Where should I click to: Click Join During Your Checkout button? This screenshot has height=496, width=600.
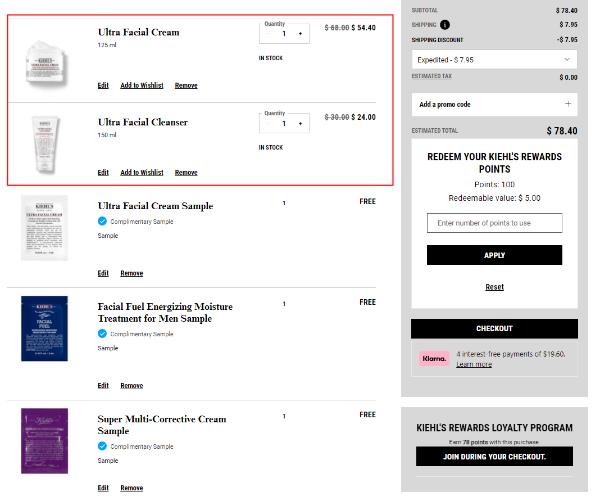[x=494, y=457]
